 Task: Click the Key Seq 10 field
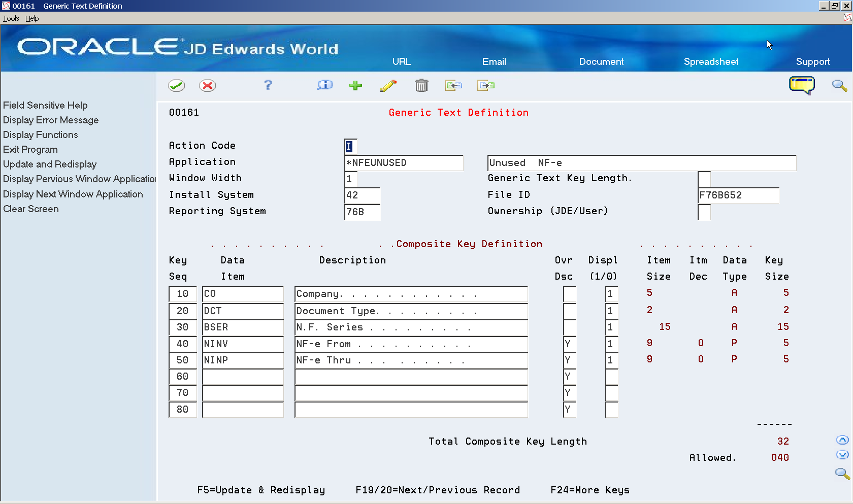tap(183, 294)
